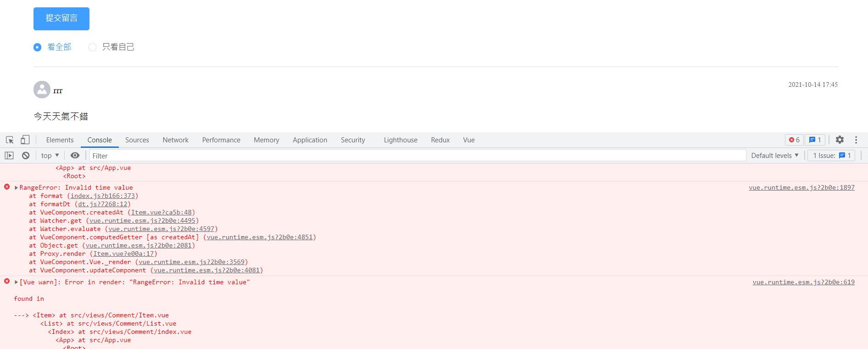
Task: Open vue.runtime.esm.js?2b0e:3569 link
Action: click(192, 262)
